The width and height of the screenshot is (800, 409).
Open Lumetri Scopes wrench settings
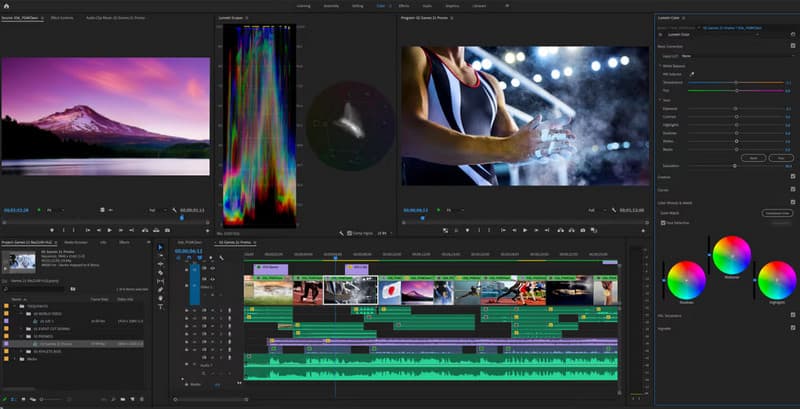pyautogui.click(x=341, y=232)
